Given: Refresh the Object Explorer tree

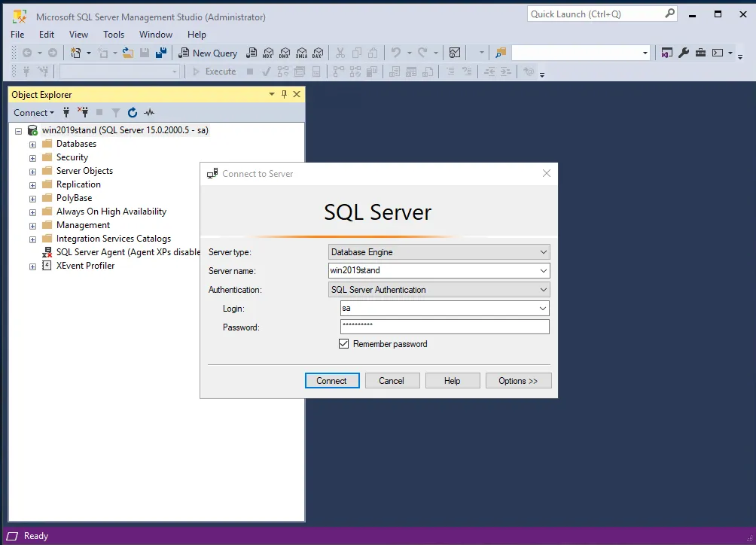Looking at the screenshot, I should coord(131,112).
